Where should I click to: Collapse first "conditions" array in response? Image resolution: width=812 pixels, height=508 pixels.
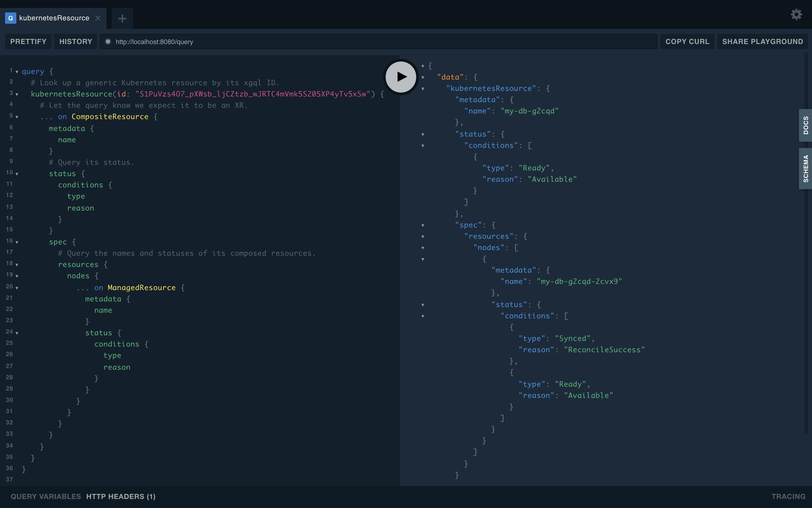(x=423, y=146)
